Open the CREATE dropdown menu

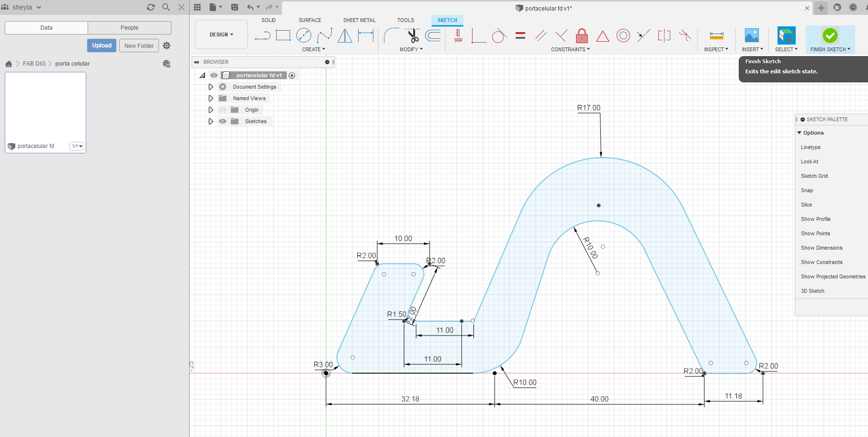point(314,49)
